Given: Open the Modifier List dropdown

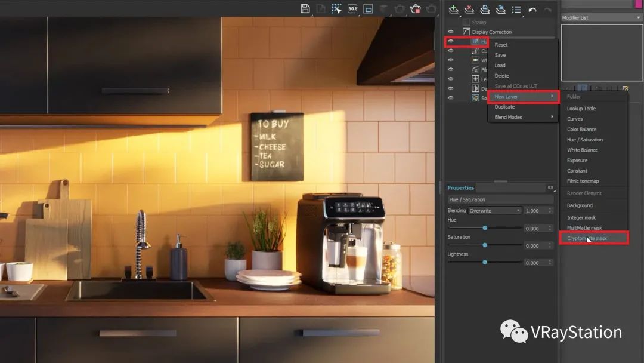Looking at the screenshot, I should click(600, 17).
